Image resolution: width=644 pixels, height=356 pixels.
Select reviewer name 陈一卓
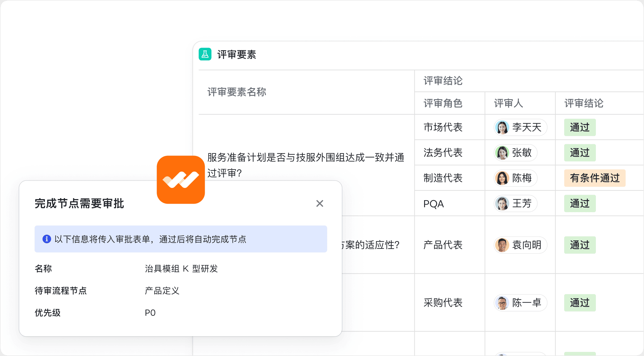click(527, 303)
